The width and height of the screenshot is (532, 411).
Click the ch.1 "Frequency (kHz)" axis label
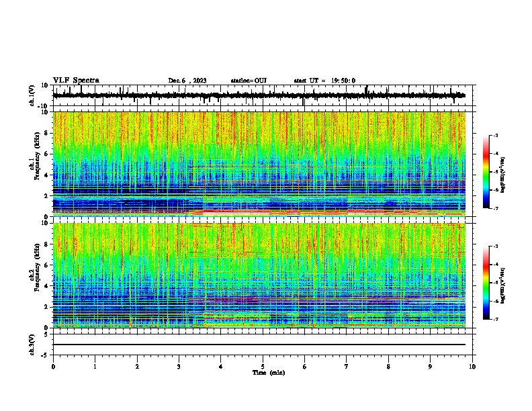click(x=38, y=156)
